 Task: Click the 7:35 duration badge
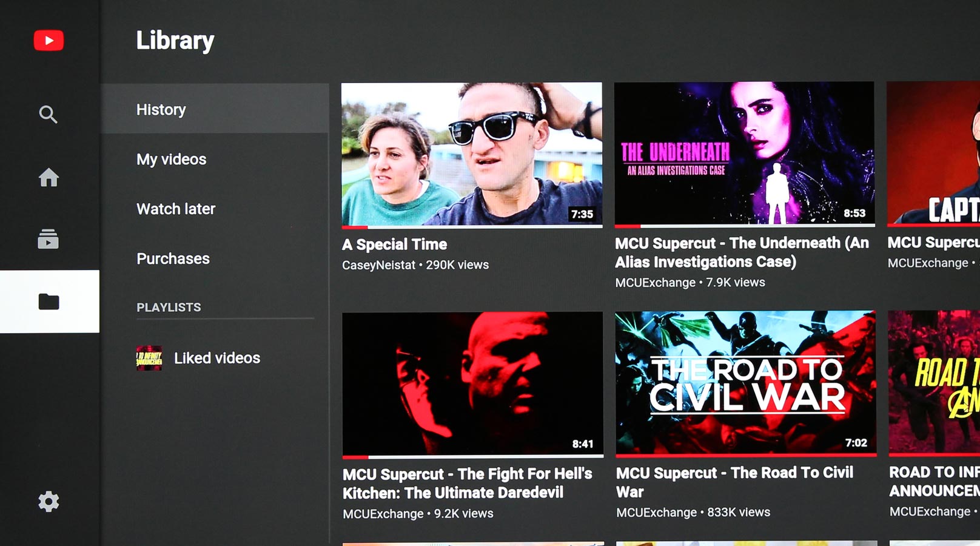(582, 214)
